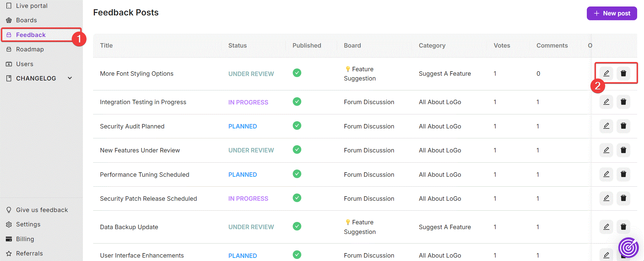Open 'Security Audit Planned' title

tap(132, 126)
